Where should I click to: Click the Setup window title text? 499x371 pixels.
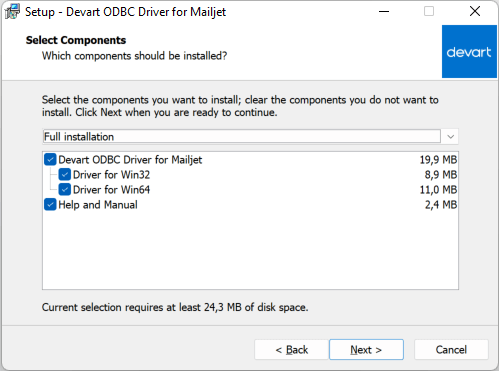pyautogui.click(x=125, y=12)
